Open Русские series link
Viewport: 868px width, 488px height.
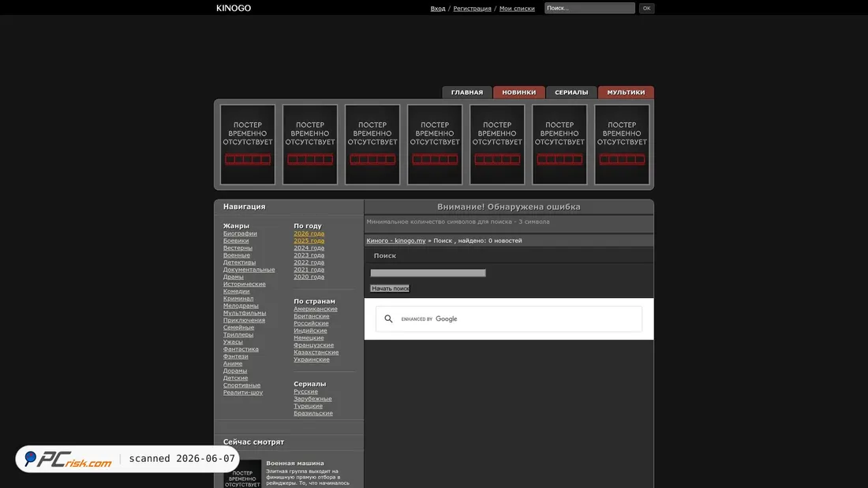[x=305, y=391]
